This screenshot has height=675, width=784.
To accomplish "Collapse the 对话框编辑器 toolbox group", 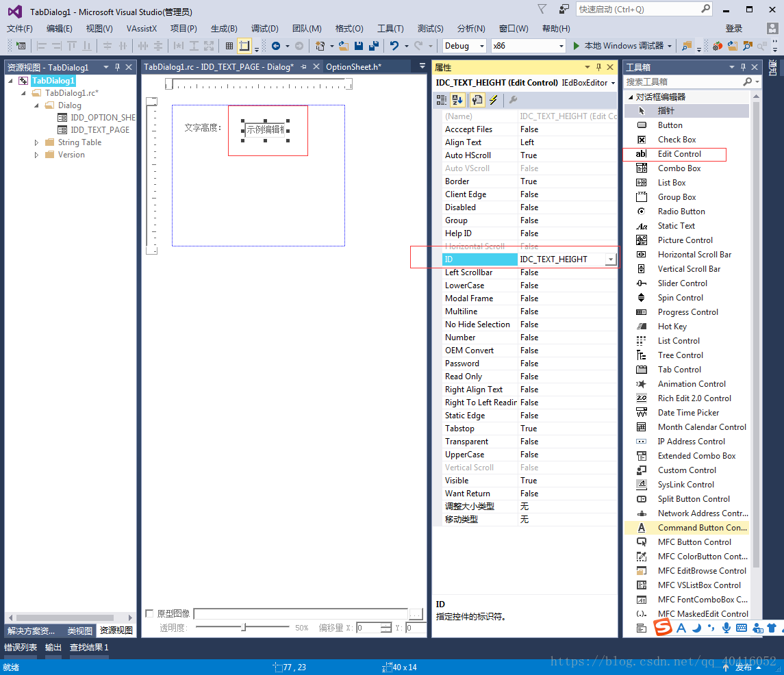I will (x=631, y=97).
